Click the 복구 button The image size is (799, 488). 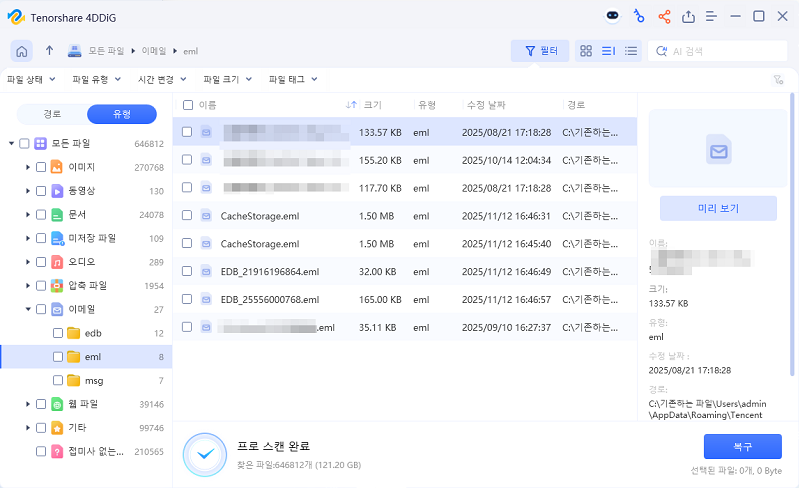click(742, 447)
